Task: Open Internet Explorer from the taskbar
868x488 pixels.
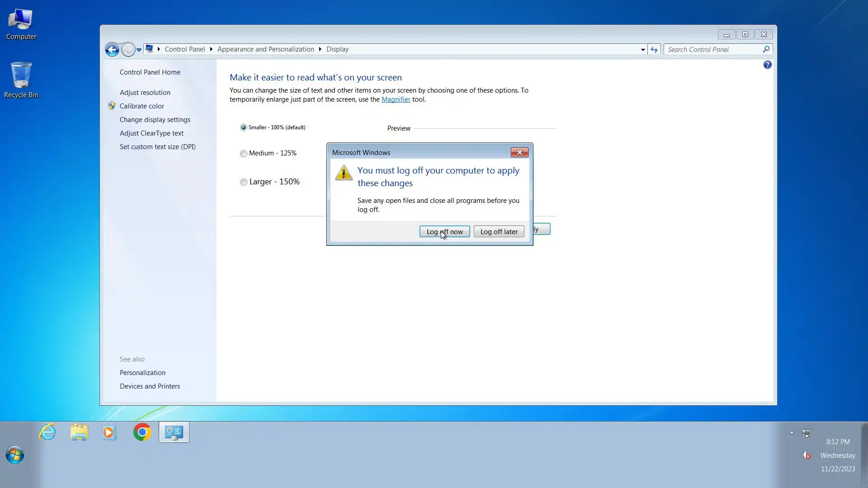Action: pyautogui.click(x=47, y=432)
